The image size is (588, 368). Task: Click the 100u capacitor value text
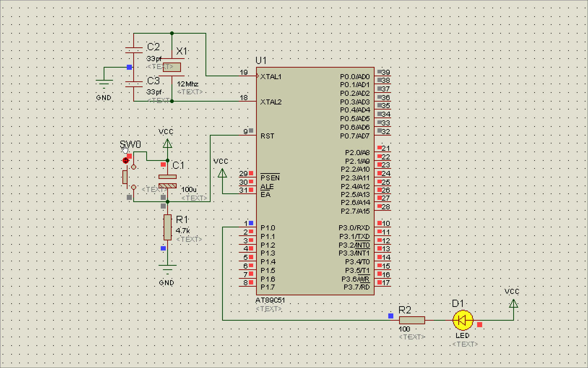(x=189, y=189)
